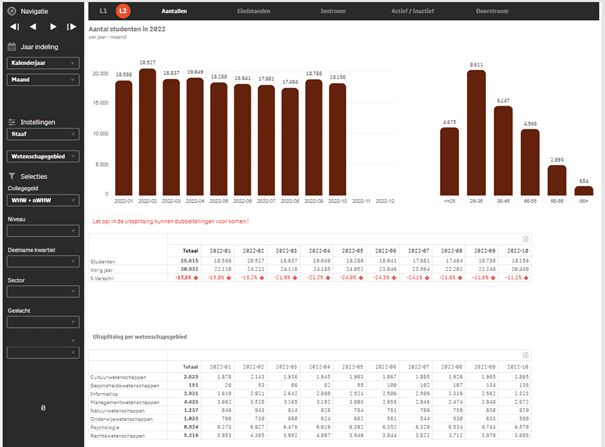Image resolution: width=605 pixels, height=447 pixels.
Task: Click the L1 level icon
Action: pyautogui.click(x=103, y=10)
